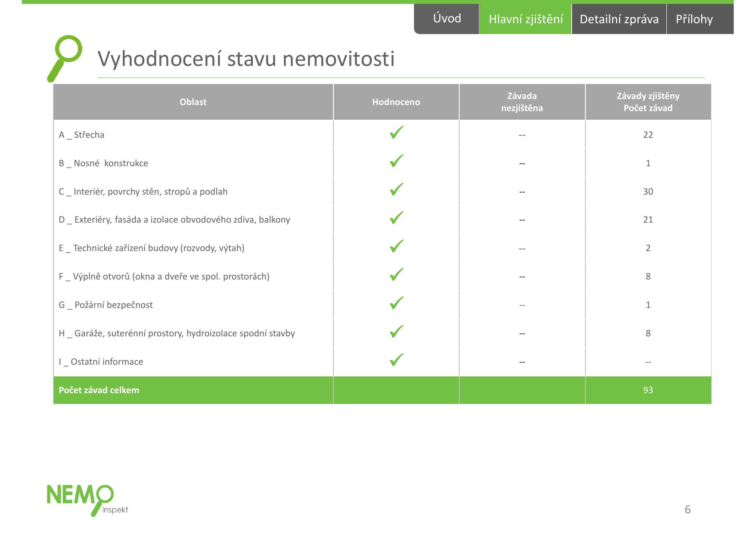Open the Přílohy tab
Image resolution: width=756 pixels, height=534 pixels.
coord(700,19)
